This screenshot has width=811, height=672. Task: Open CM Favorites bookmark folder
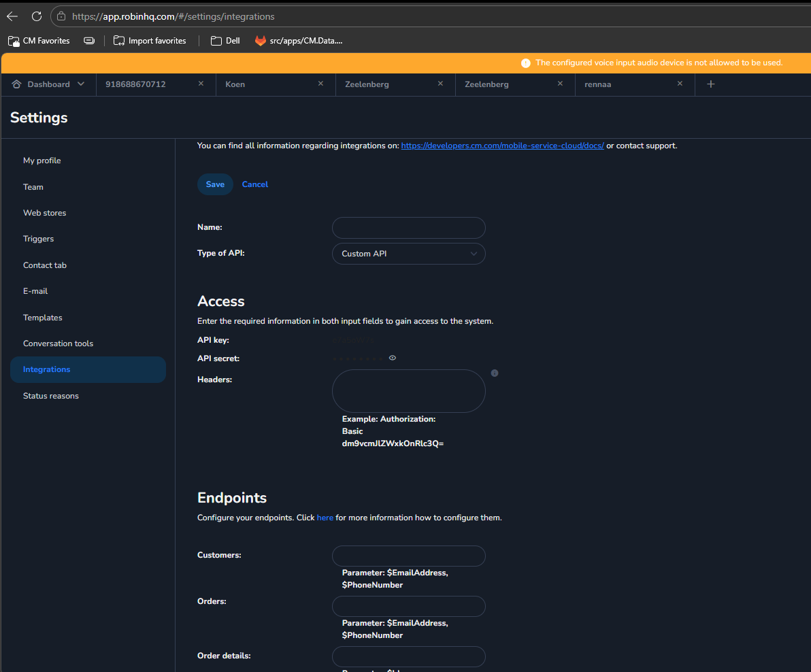tap(39, 41)
